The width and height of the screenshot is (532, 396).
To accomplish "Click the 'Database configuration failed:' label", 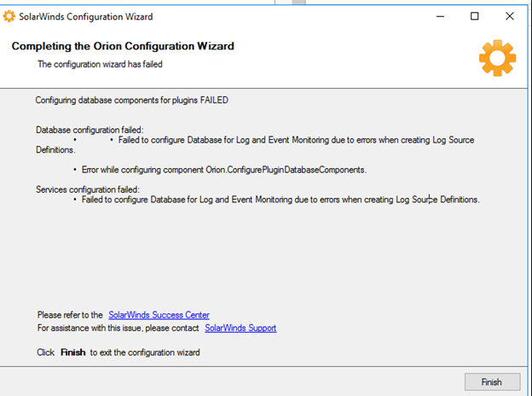I will point(90,130).
